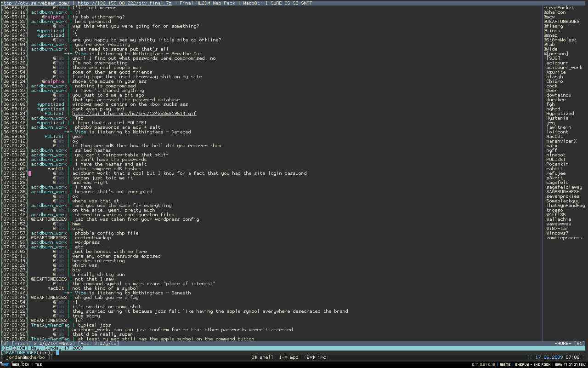Select ~LeanPocket in the nick list

tap(559, 8)
